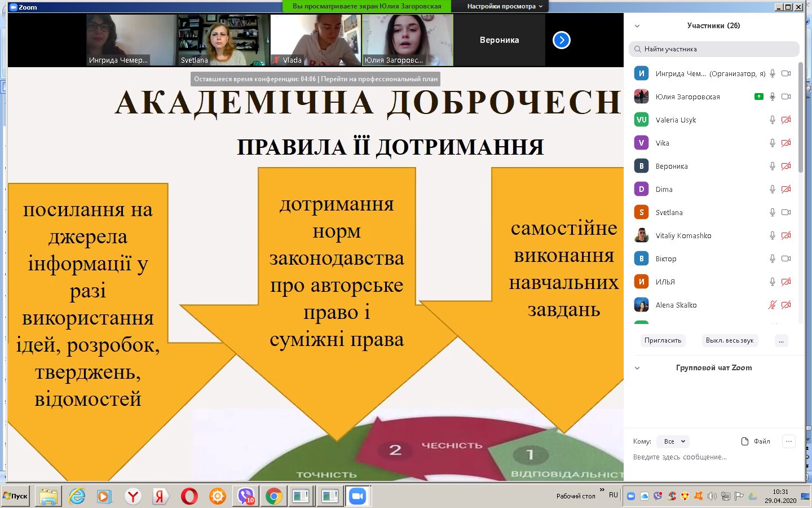Image resolution: width=812 pixels, height=508 pixels.
Task: Click the Вероника video placeholder tile
Action: coord(500,40)
